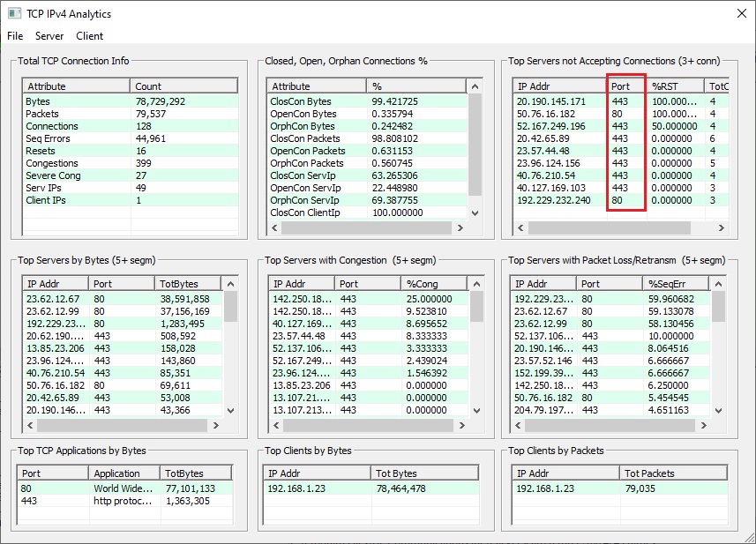Viewport: 756px width, 544px height.
Task: Click right scroll arrow in Top Servers by Bytes
Action: click(x=215, y=425)
